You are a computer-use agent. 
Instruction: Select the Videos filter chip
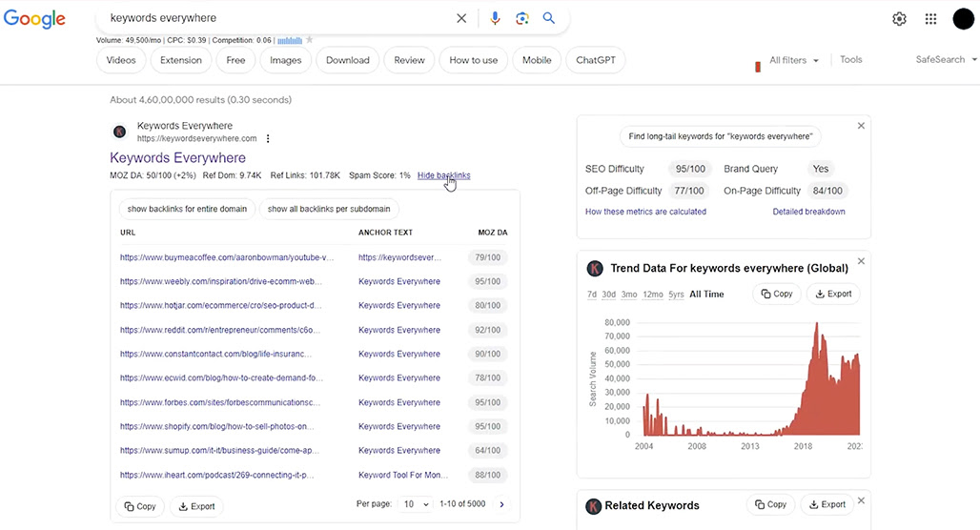click(121, 60)
